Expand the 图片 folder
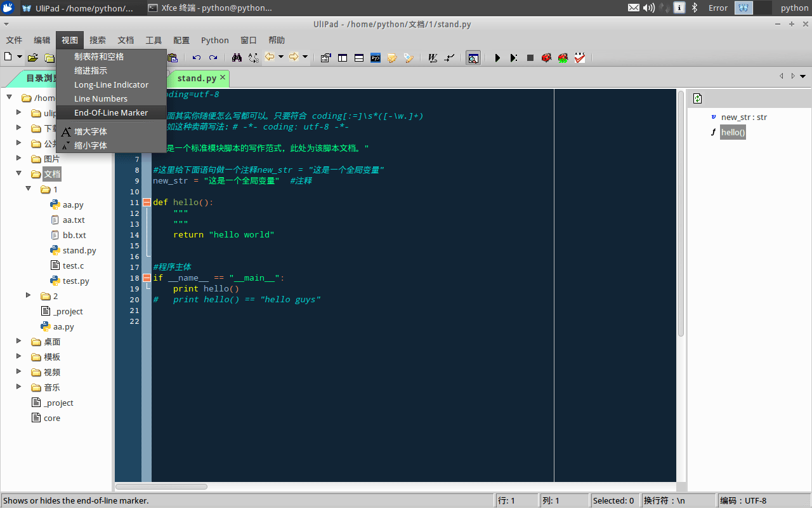 coord(19,158)
